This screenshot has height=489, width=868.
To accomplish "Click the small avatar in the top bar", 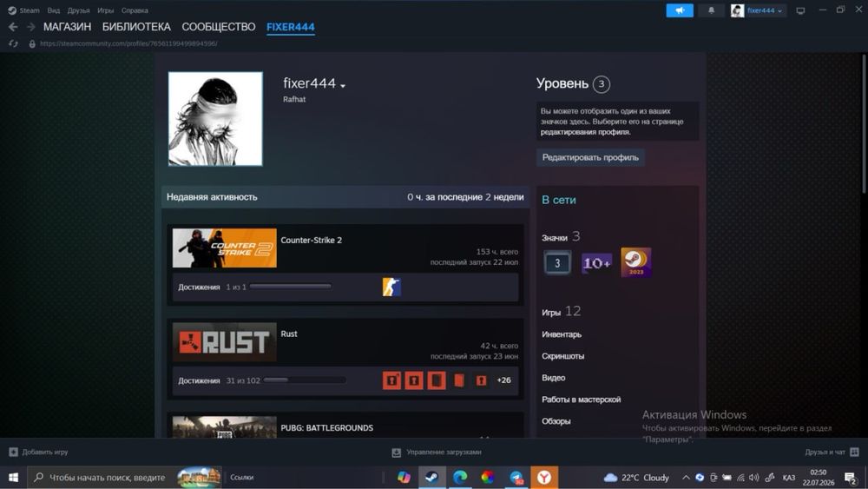I will 737,10.
